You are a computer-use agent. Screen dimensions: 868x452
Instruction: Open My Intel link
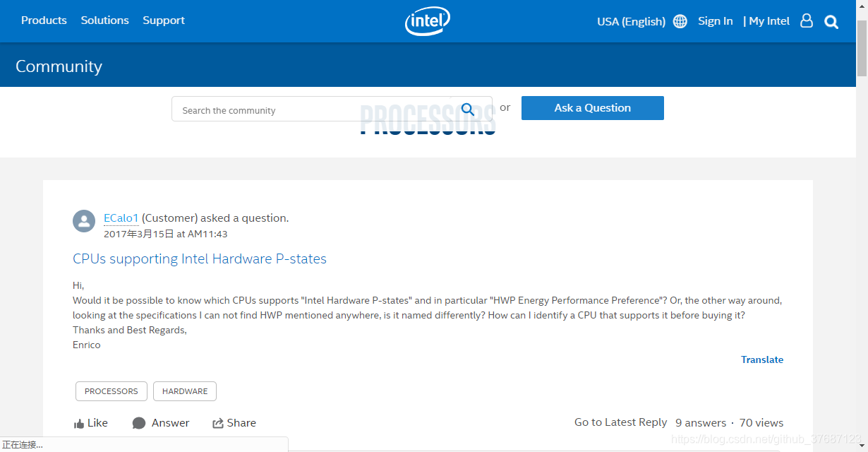769,21
